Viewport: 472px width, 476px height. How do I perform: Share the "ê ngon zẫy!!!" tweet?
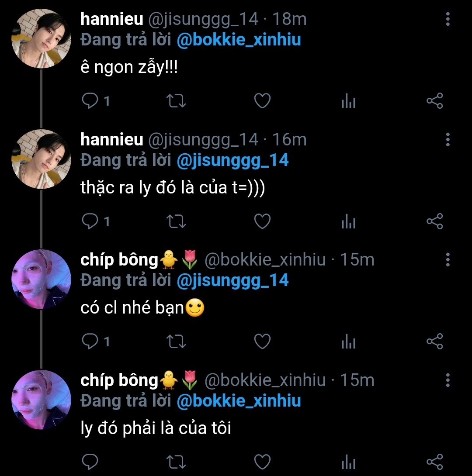point(434,101)
